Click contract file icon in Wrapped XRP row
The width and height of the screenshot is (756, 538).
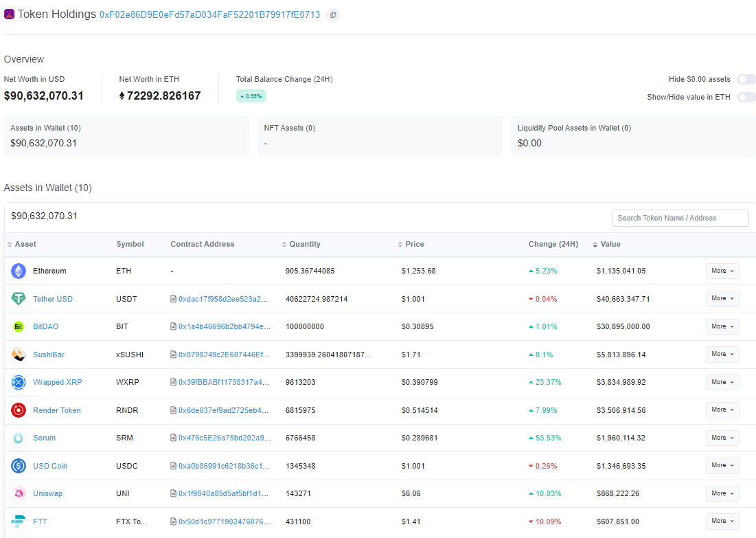point(173,382)
